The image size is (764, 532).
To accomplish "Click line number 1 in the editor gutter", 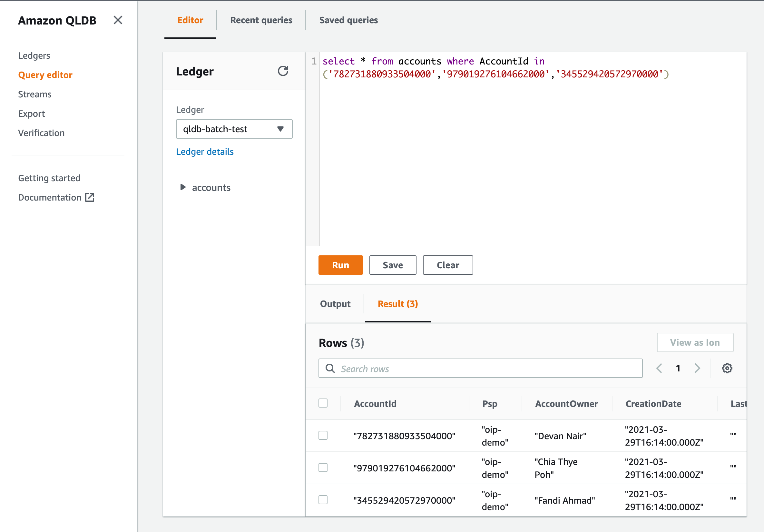I will click(x=314, y=61).
